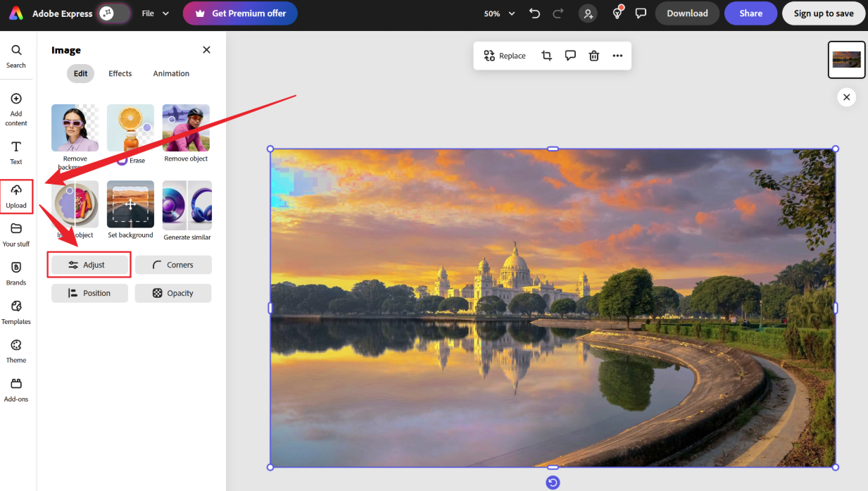Click the Download button
The image size is (868, 491).
pyautogui.click(x=687, y=13)
